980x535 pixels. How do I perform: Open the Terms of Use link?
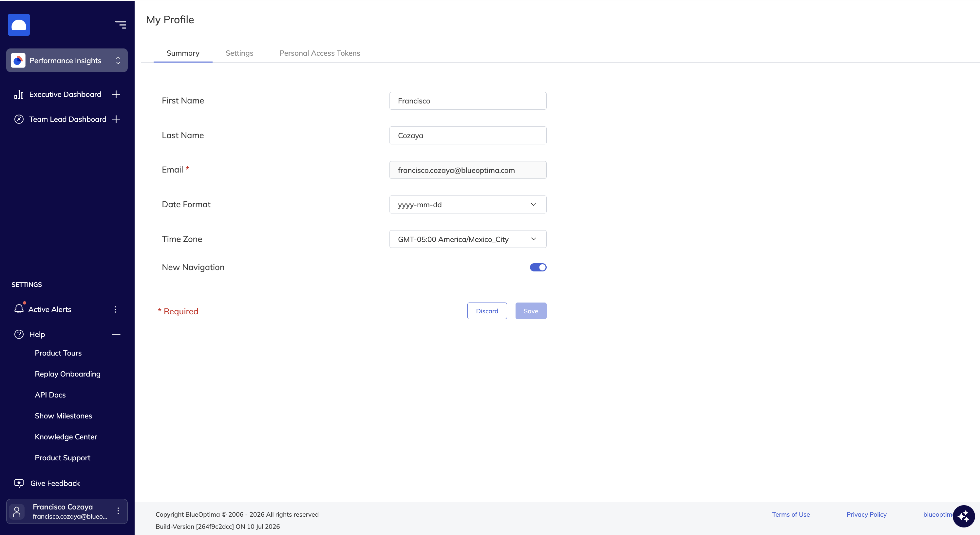point(791,514)
